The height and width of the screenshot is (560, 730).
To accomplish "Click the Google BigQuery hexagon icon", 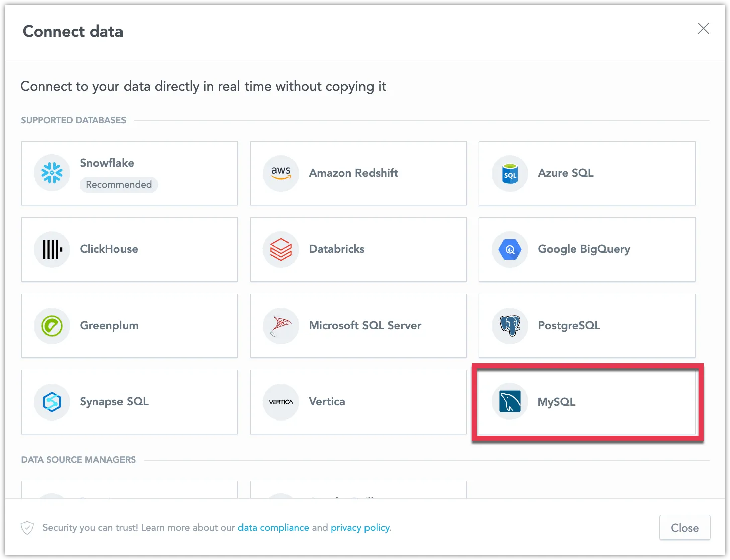I will click(510, 249).
